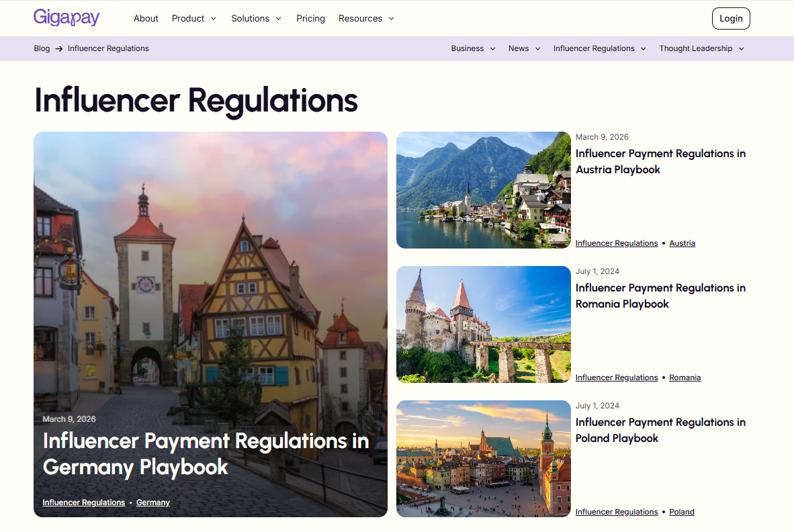Click the Germany tag link

(x=153, y=502)
